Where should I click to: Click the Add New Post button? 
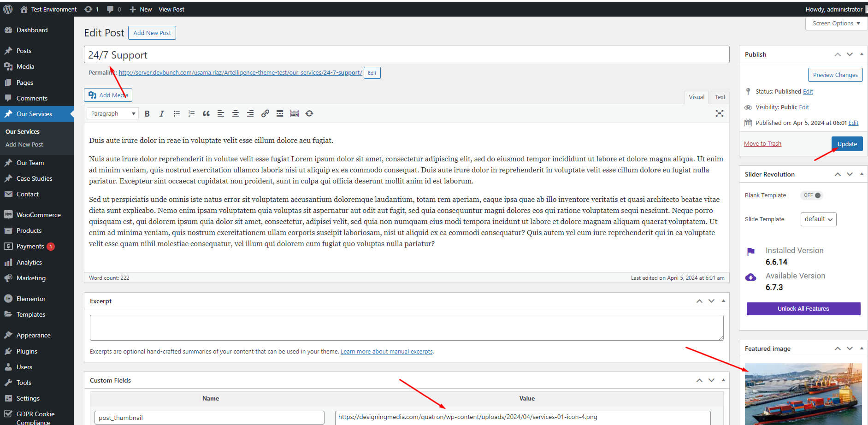click(152, 33)
